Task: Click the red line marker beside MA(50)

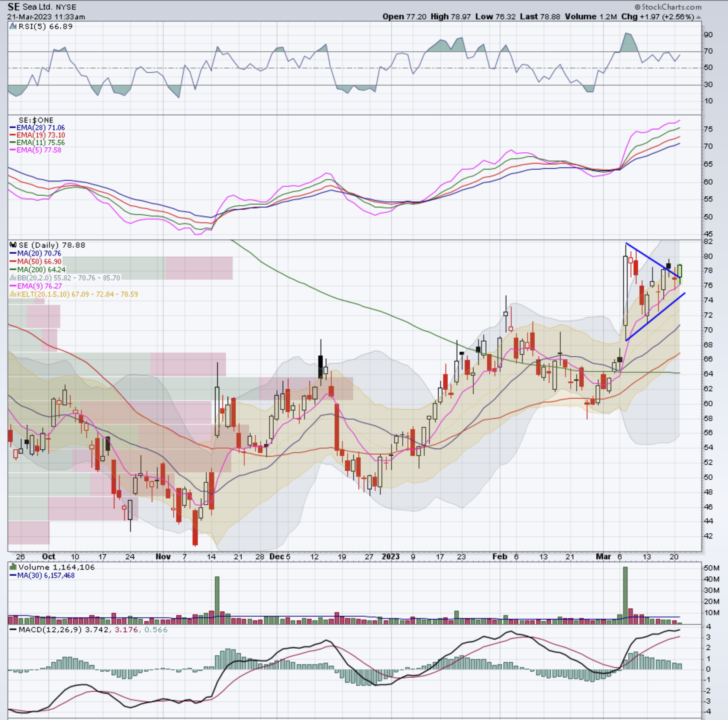Action: (13, 261)
